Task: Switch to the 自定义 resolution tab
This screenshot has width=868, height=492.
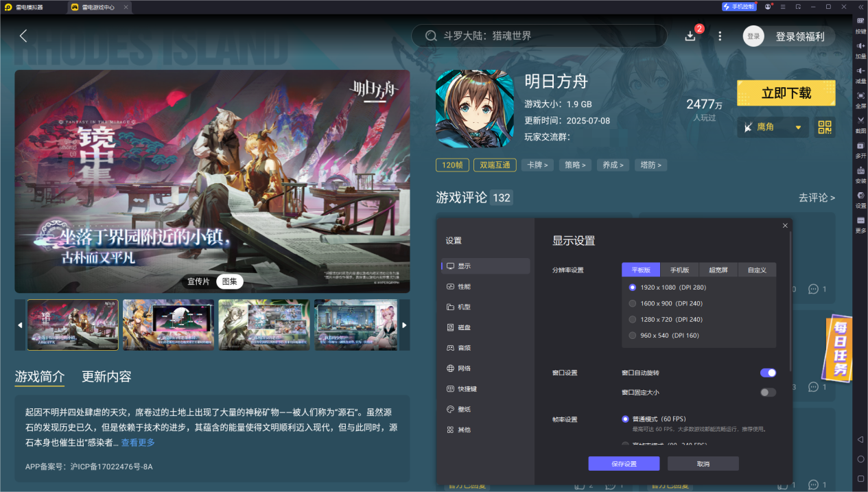Action: tap(757, 270)
